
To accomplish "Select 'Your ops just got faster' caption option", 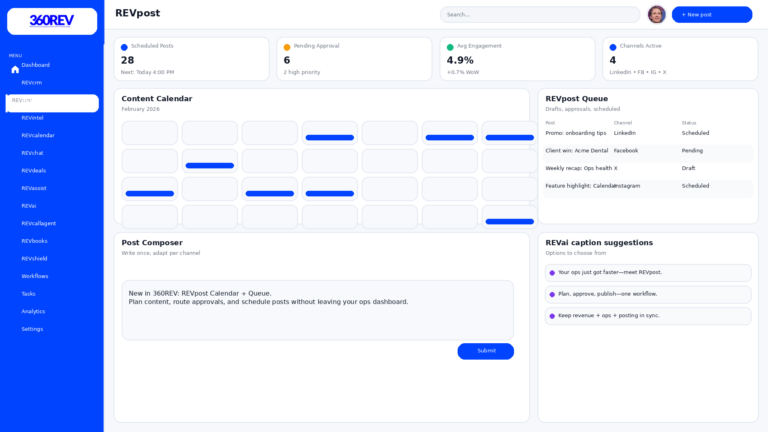I will click(648, 273).
